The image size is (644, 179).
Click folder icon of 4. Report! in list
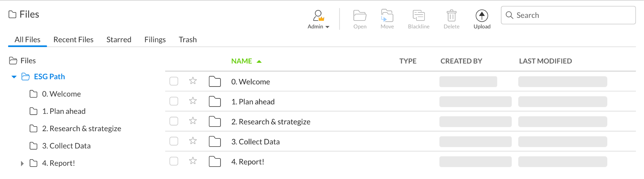215,162
